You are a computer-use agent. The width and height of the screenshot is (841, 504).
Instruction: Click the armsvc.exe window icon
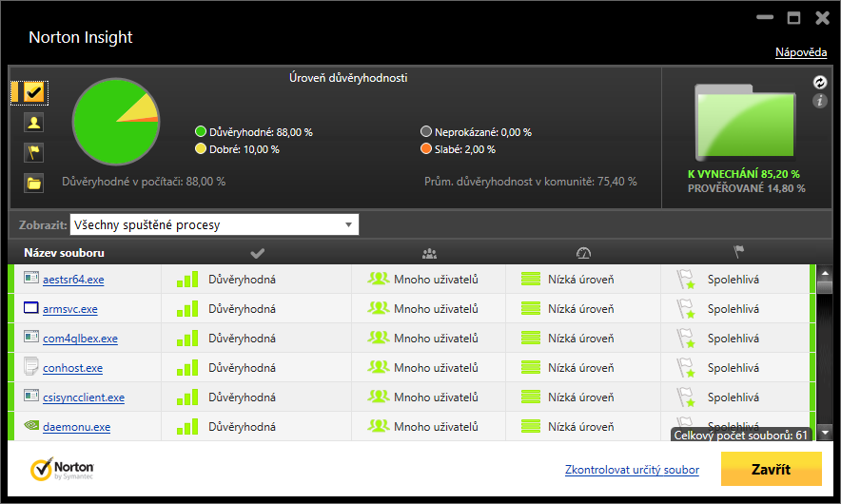point(31,307)
